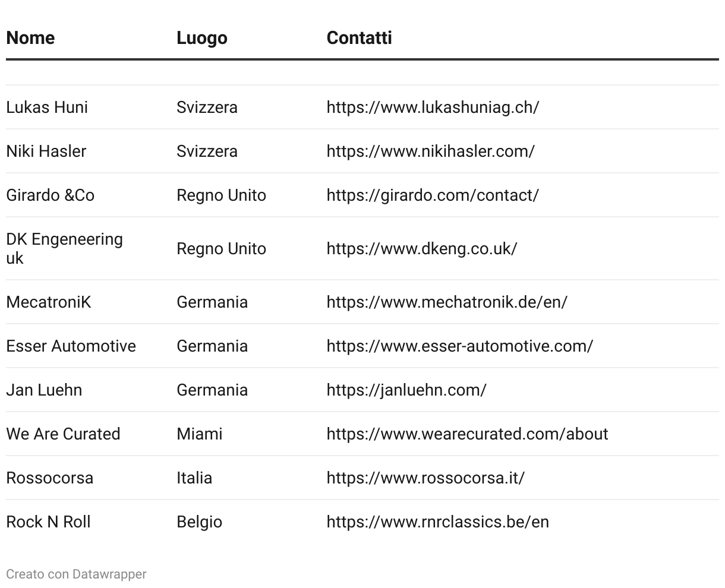Open the nikihasler.com link
725x588 pixels.
430,151
